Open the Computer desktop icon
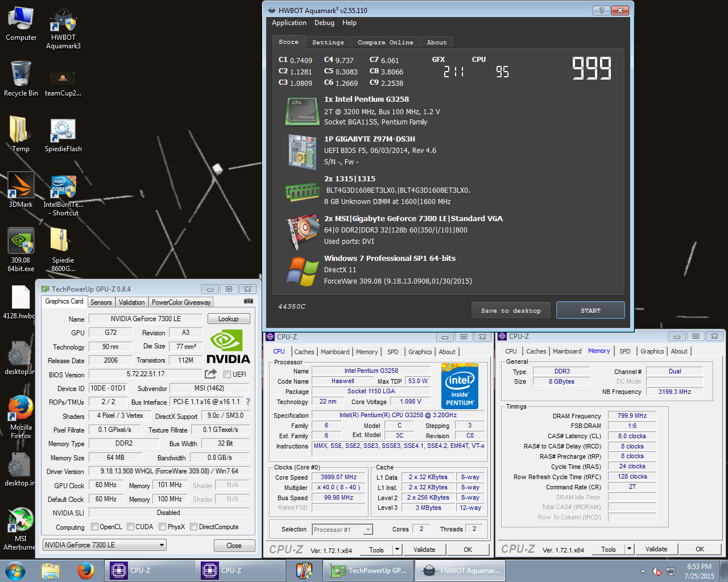The height and width of the screenshot is (582, 728). pyautogui.click(x=21, y=23)
